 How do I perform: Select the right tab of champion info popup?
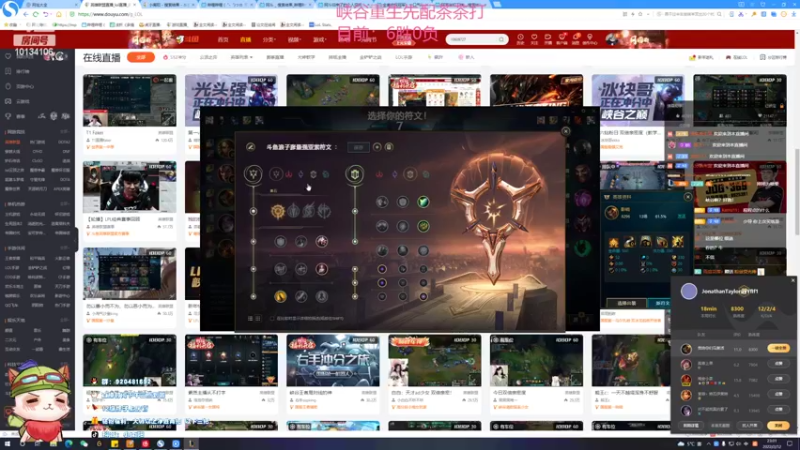pyautogui.click(x=661, y=303)
